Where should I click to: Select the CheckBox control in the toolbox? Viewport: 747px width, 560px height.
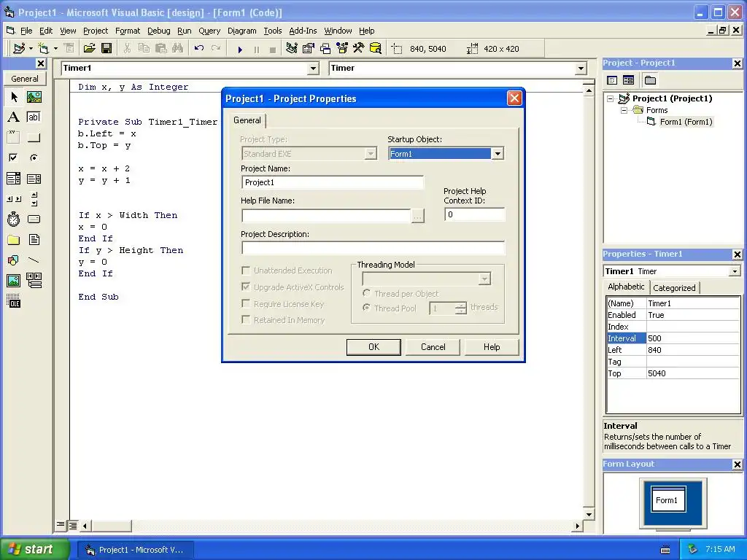point(14,157)
